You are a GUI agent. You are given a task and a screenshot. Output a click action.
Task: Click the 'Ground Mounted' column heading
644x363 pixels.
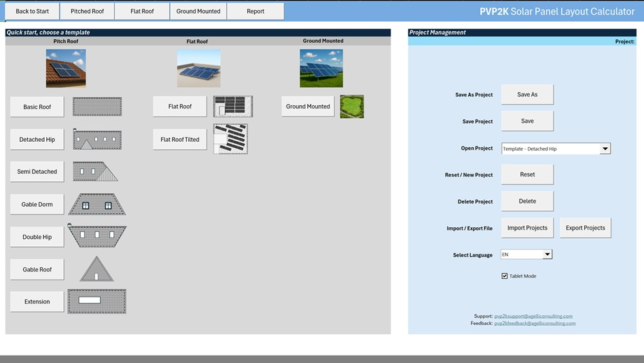coord(323,41)
